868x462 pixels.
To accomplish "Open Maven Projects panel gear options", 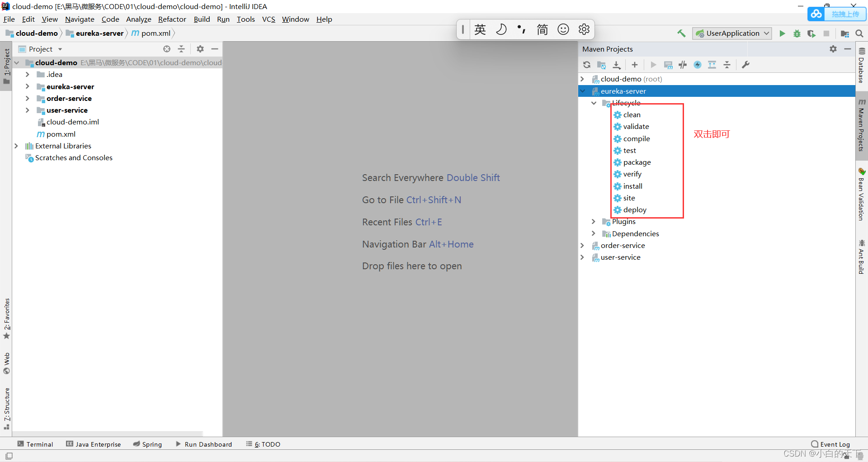I will point(833,49).
